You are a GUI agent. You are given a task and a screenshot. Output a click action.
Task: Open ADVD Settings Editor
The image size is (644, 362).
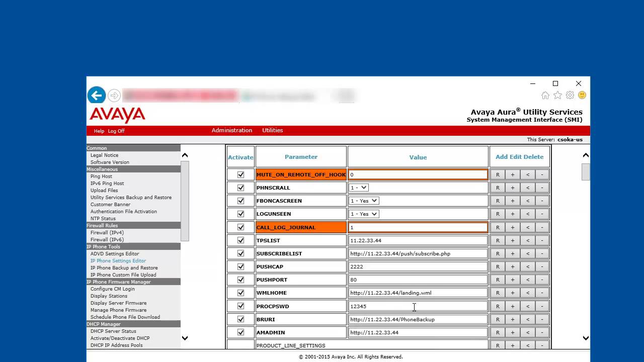coord(115,254)
